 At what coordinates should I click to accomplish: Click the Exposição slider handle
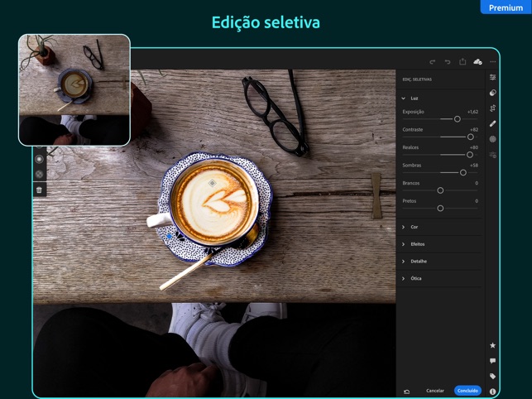[458, 119]
